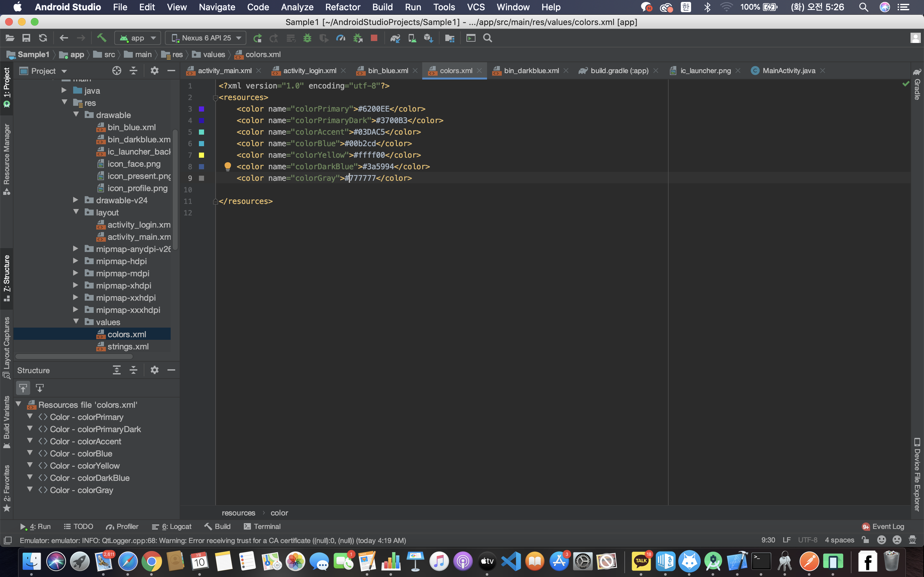
Task: Collapse the drawable folder in project tree
Action: [76, 115]
